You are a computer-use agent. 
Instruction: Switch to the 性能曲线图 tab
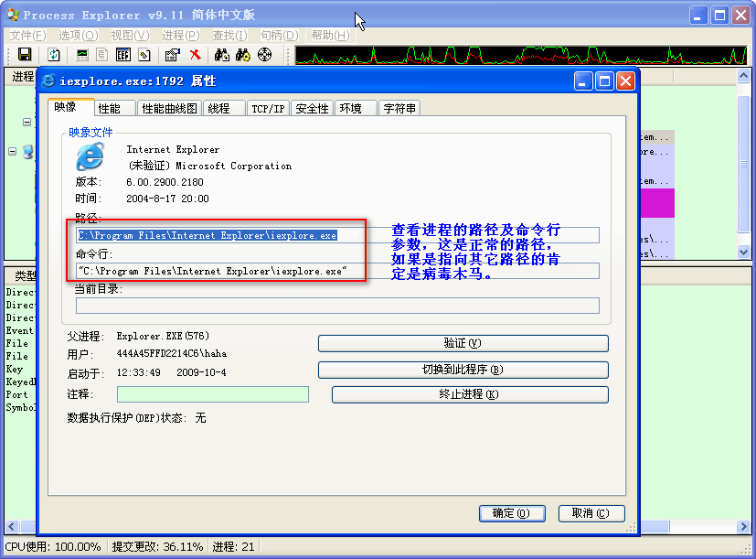169,109
